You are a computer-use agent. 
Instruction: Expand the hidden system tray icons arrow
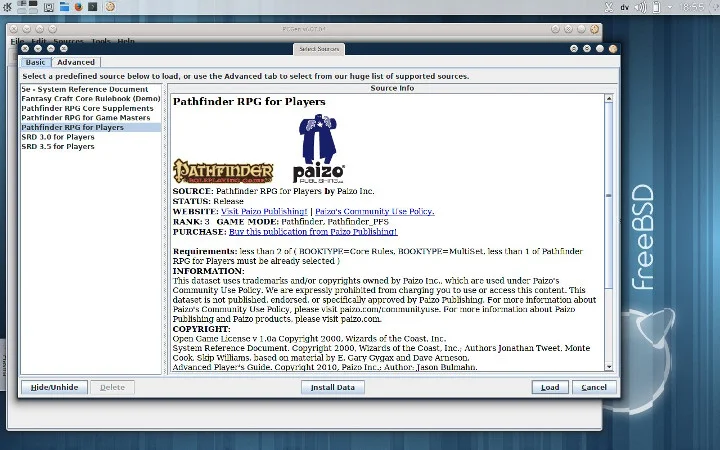coord(670,7)
